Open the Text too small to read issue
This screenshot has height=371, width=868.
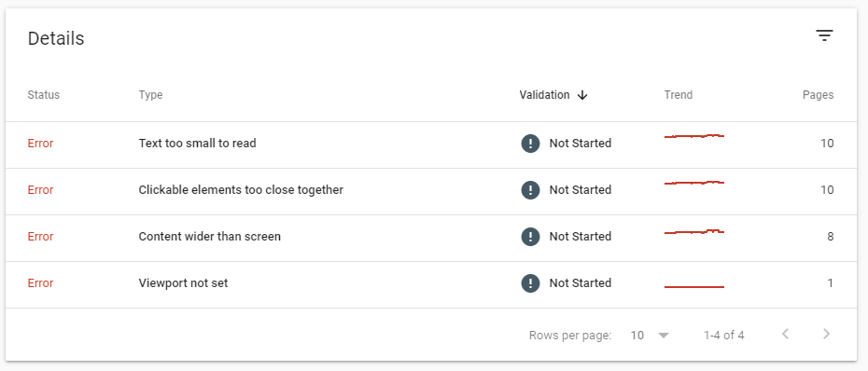(197, 144)
